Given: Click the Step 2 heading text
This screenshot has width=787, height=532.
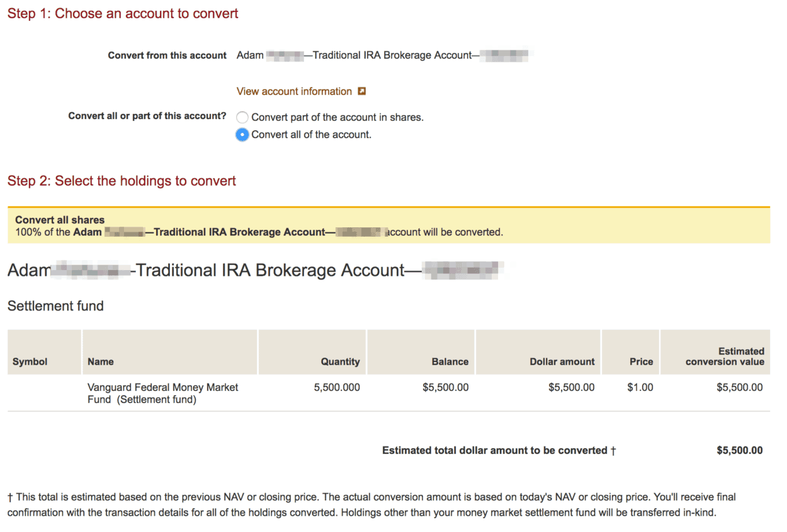Looking at the screenshot, I should [121, 181].
